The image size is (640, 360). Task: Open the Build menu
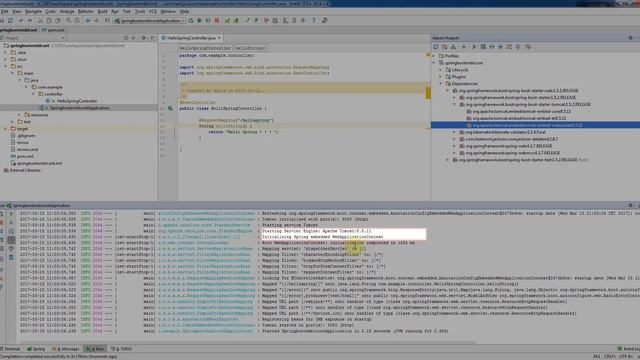(102, 11)
